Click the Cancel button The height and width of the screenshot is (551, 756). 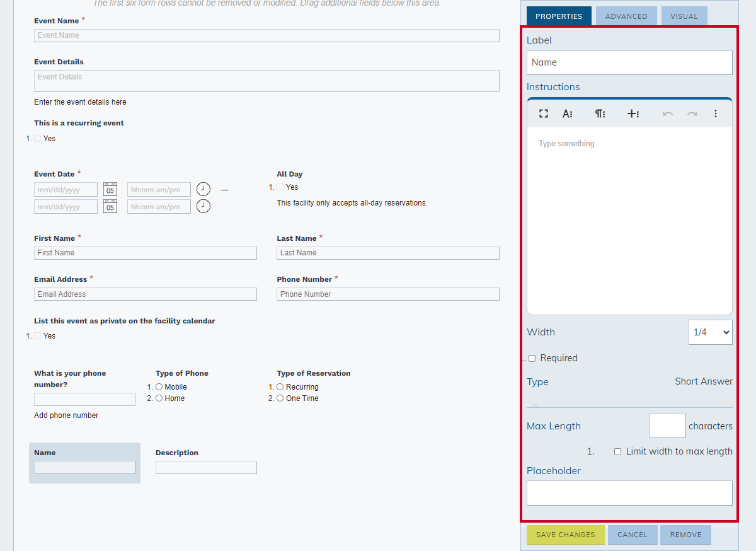633,535
